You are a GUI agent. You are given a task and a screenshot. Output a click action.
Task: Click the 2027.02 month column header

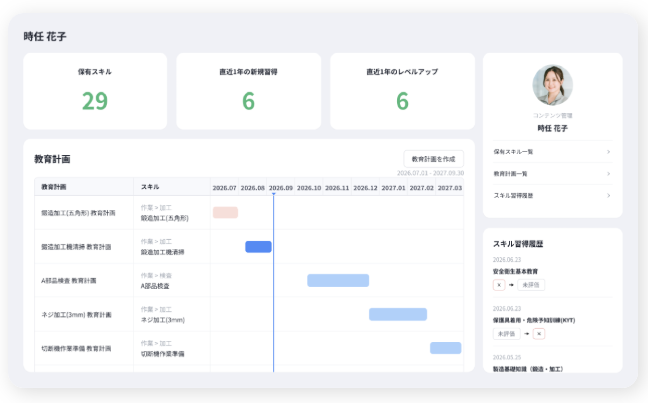[422, 188]
